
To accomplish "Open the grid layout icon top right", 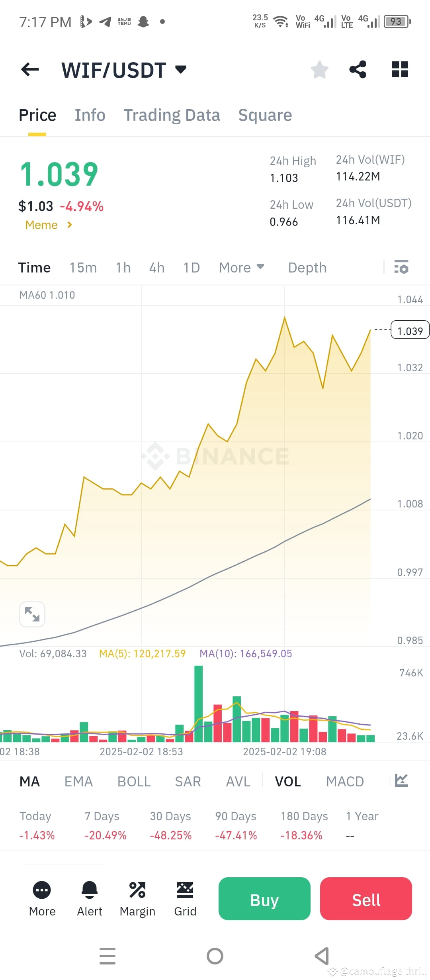I will point(399,69).
